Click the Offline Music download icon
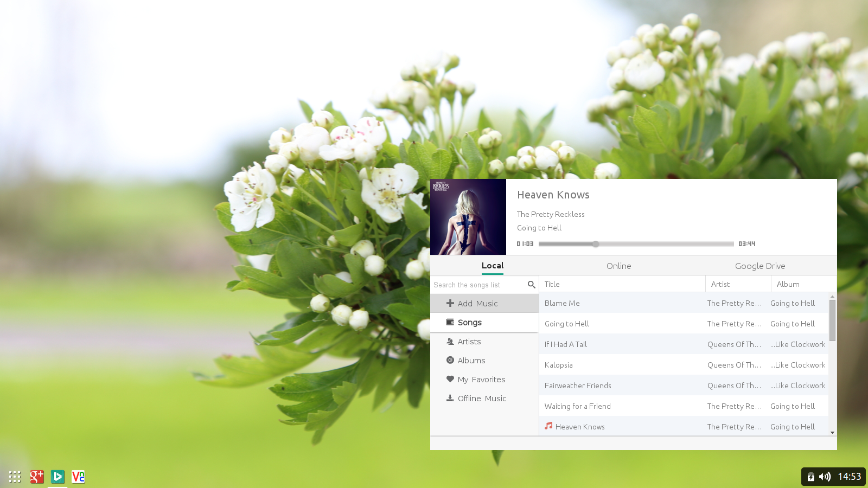 pyautogui.click(x=450, y=398)
